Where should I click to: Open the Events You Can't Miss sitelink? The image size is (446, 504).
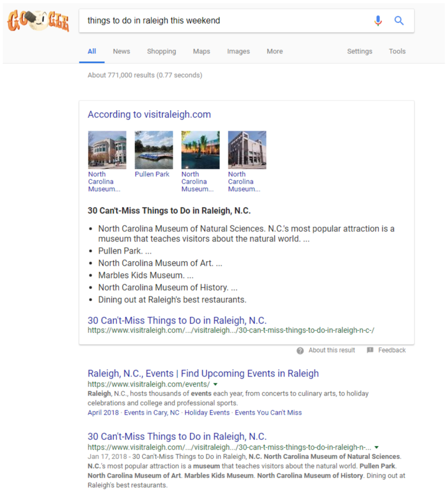268,412
